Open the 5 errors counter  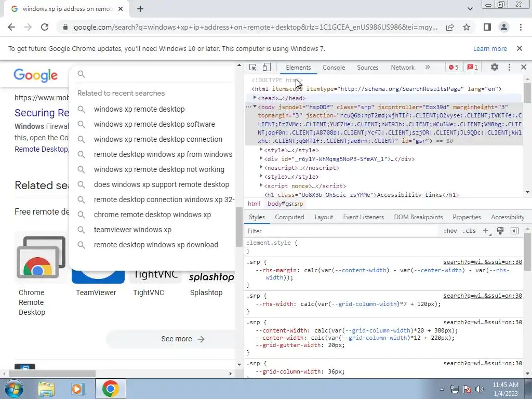454,67
